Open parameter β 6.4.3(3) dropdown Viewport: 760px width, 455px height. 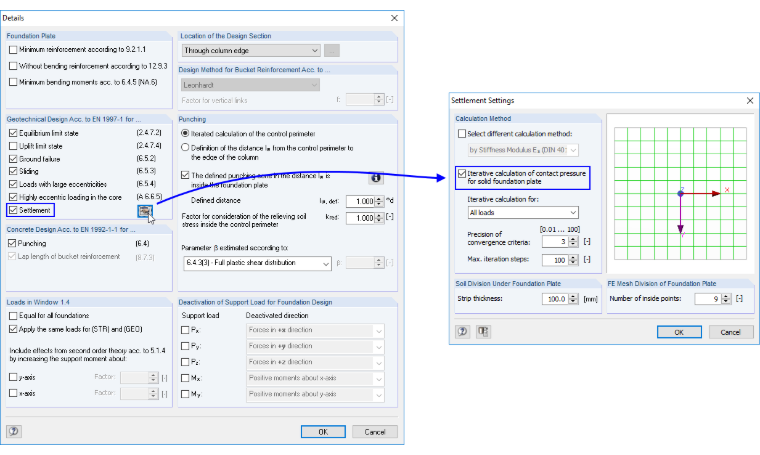[x=257, y=263]
